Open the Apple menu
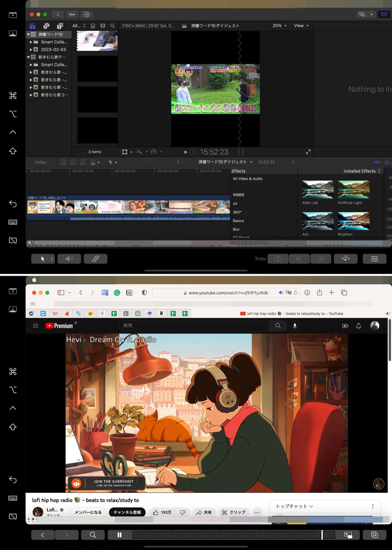The image size is (392, 550). pos(34,280)
